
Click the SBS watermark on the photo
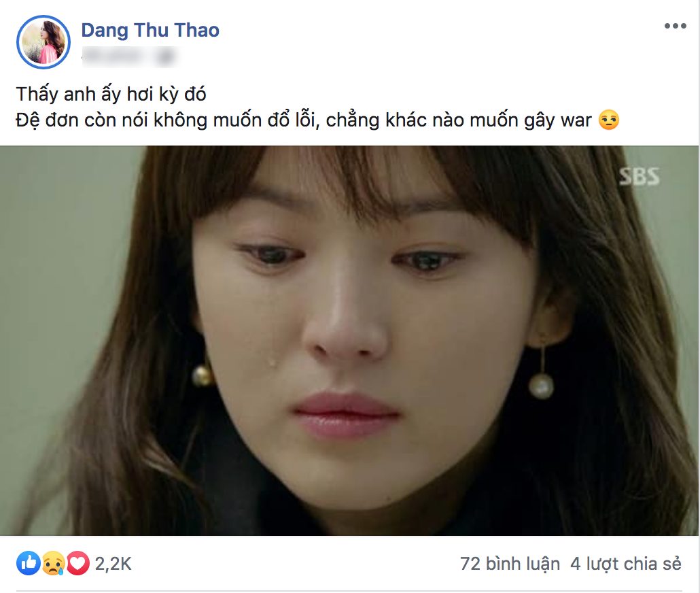click(639, 177)
